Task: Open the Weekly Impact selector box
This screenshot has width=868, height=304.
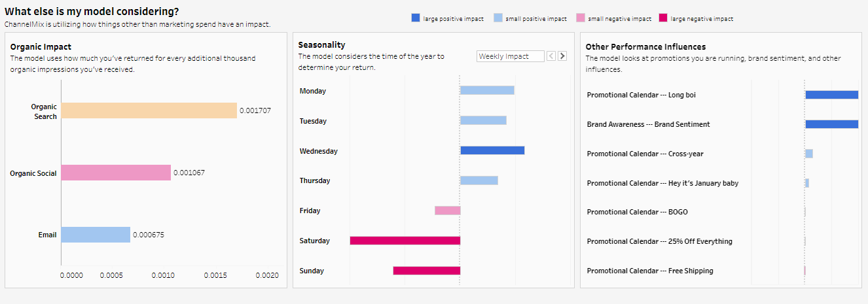Action: [511, 56]
